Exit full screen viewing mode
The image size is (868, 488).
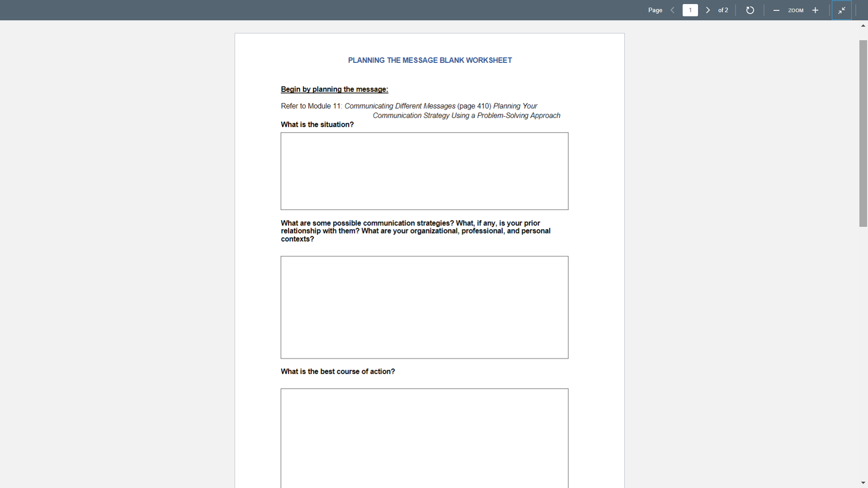click(x=842, y=10)
